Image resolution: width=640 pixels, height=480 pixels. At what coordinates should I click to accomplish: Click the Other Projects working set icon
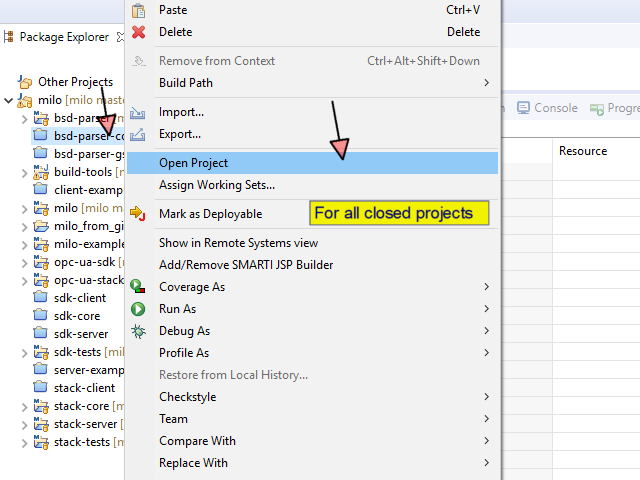point(25,82)
